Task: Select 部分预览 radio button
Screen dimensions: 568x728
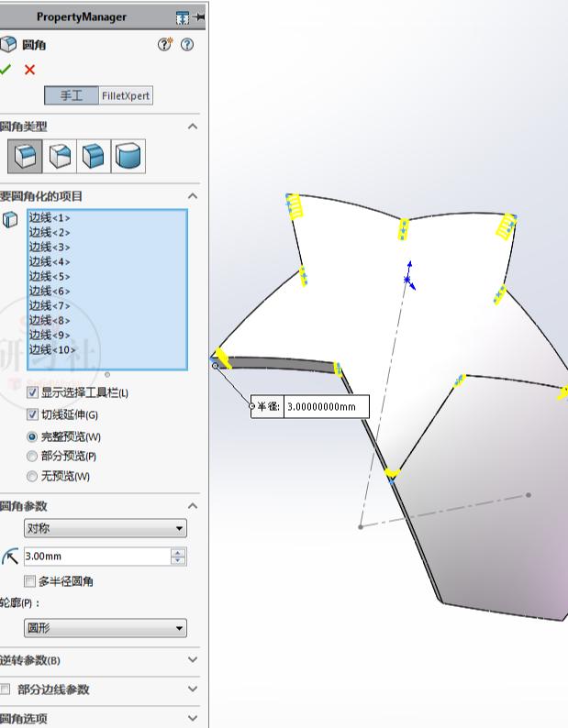Action: coord(32,456)
